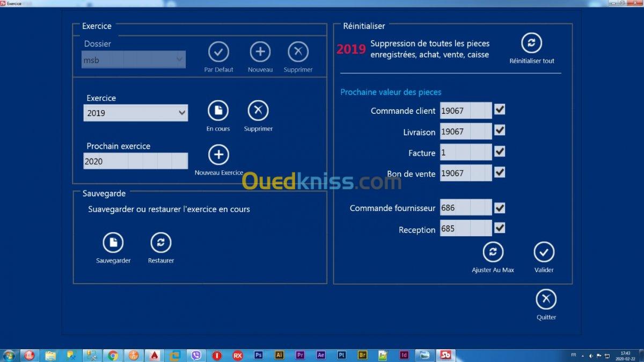Open Adobe After Effects from the taskbar
This screenshot has height=362, width=644.
pyautogui.click(x=321, y=356)
